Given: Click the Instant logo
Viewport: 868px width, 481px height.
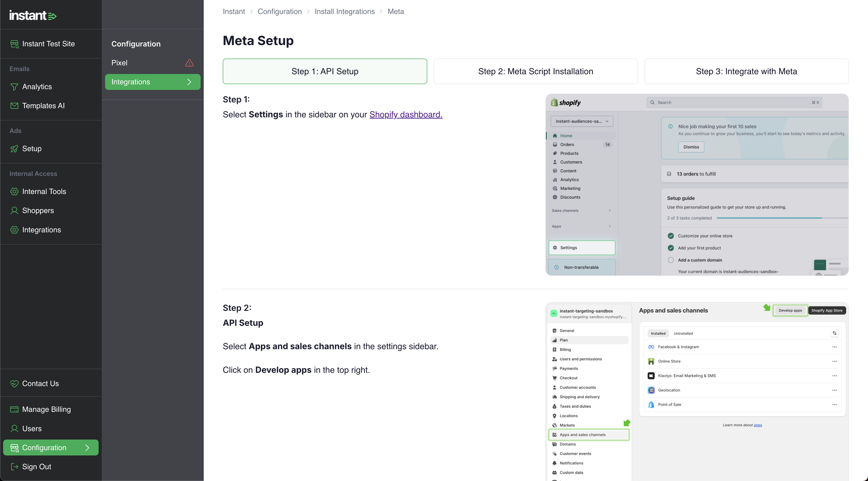Looking at the screenshot, I should click(x=33, y=15).
